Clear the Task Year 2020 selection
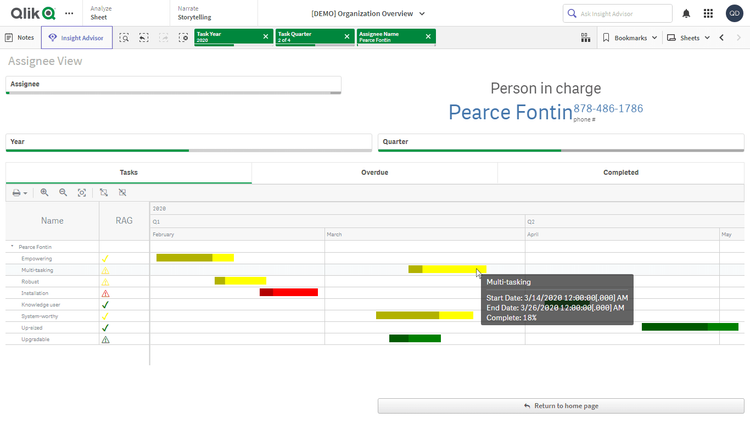Viewport: 750px width, 422px height. [x=265, y=36]
